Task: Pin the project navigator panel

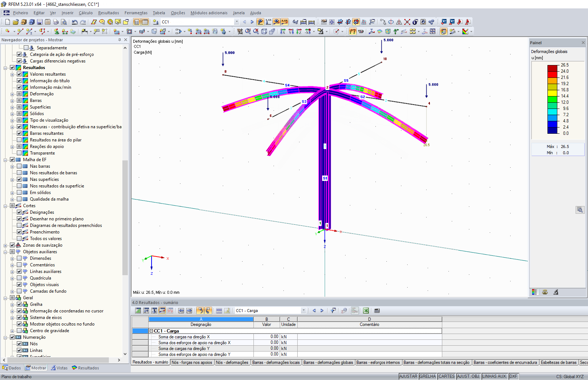Action: click(119, 40)
